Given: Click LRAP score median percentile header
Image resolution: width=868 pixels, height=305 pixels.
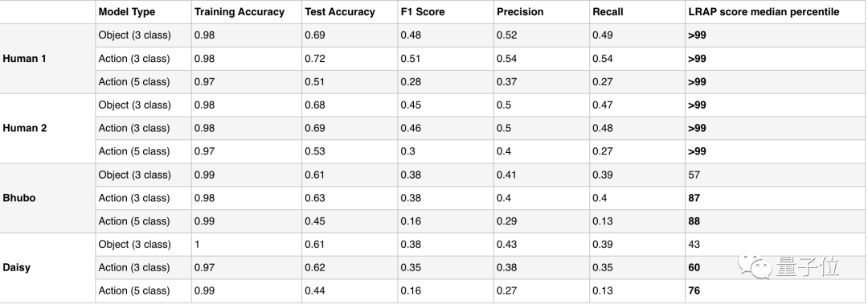Looking at the screenshot, I should (764, 11).
